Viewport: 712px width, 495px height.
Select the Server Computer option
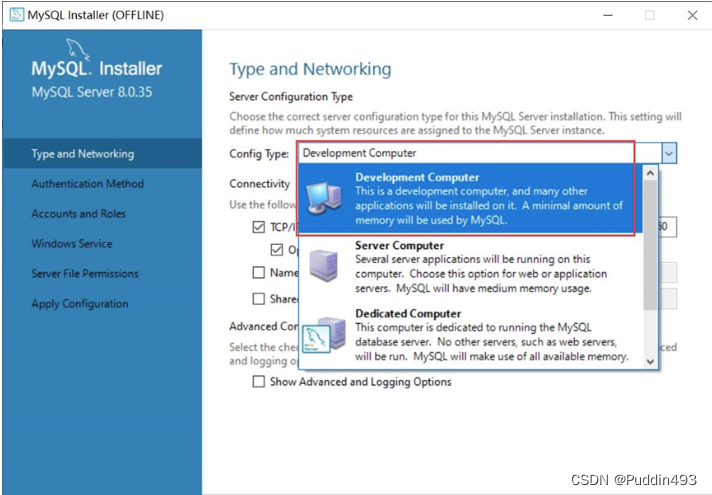[470, 267]
